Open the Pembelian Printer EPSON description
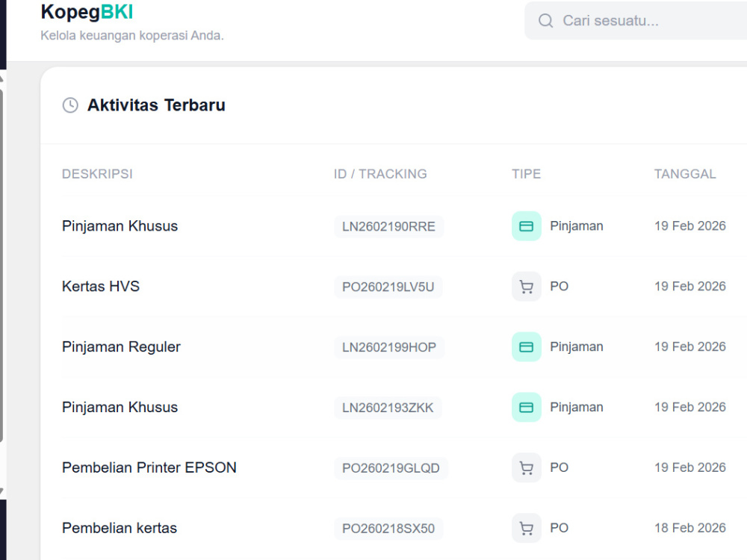Viewport: 747px width, 560px height. (149, 467)
